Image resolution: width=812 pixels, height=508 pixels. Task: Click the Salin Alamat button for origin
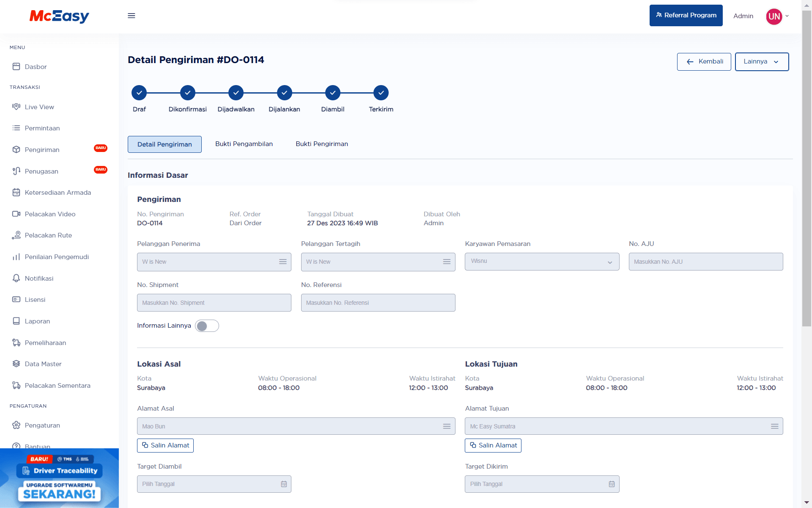pos(165,445)
